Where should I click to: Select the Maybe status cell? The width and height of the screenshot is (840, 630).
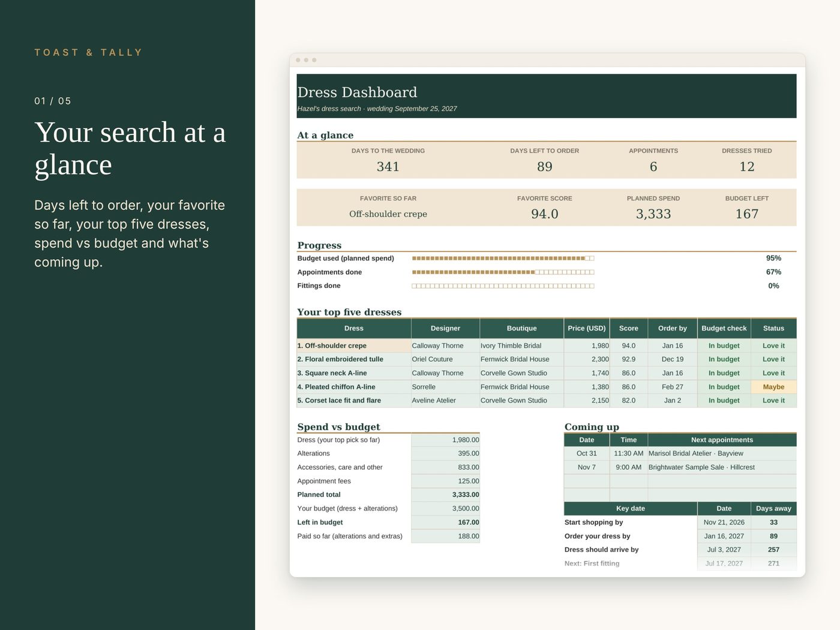[x=773, y=387]
